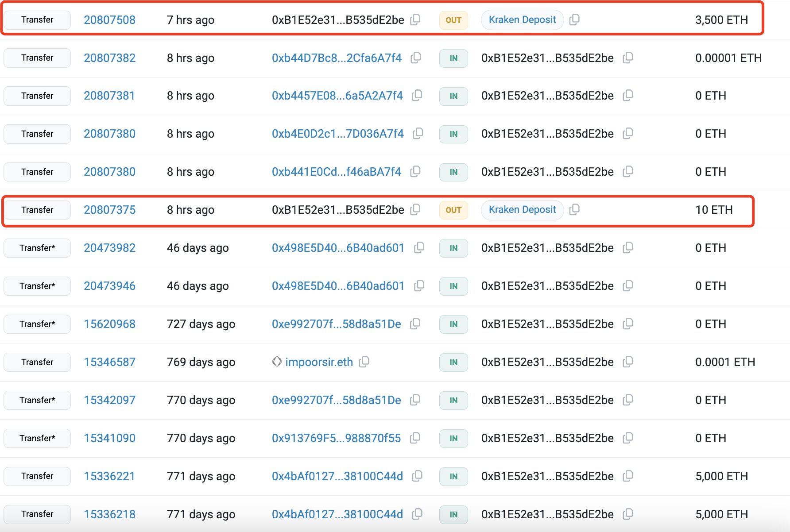Select the Transfer* label in block 20473946 row
Viewport: 790px width, 532px height.
point(37,286)
